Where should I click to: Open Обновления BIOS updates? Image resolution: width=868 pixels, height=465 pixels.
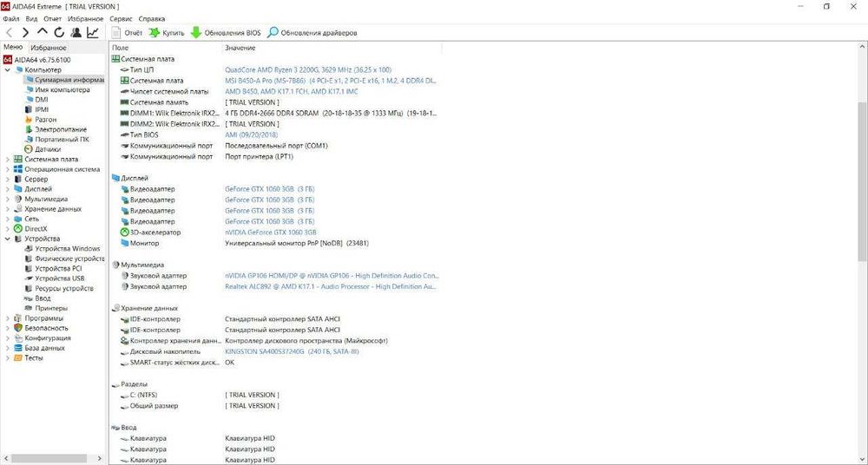click(226, 33)
